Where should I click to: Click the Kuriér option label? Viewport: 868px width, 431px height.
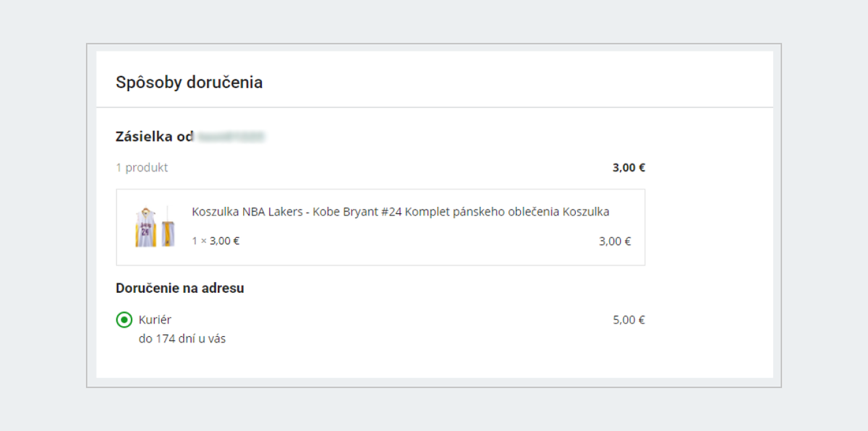tap(155, 320)
